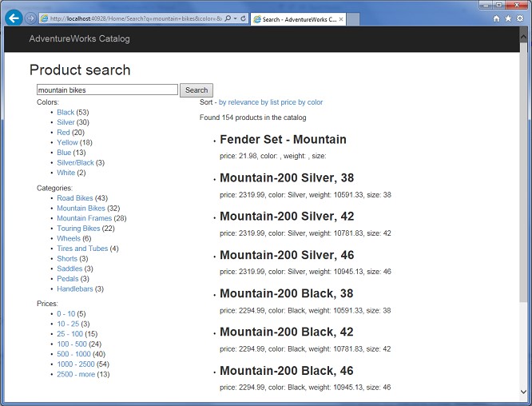Screen dimensions: 532x406
Task: Filter by Touring Bikes category
Action: 79,229
